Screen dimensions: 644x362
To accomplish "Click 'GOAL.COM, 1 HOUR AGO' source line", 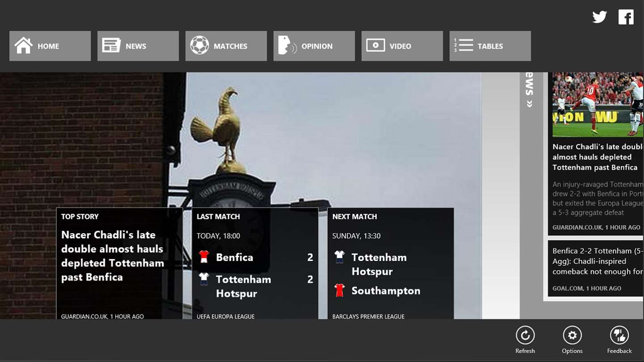I will pyautogui.click(x=587, y=289).
